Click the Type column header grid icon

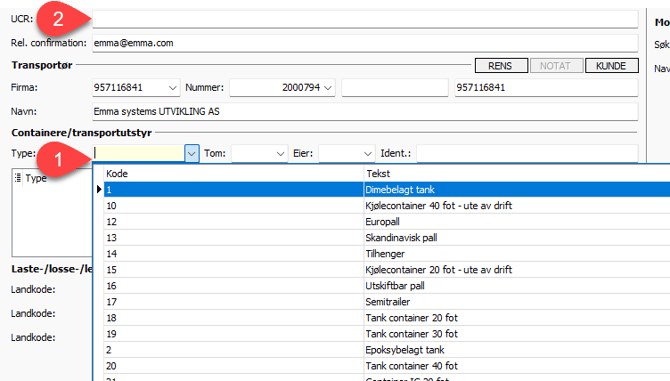(18, 178)
